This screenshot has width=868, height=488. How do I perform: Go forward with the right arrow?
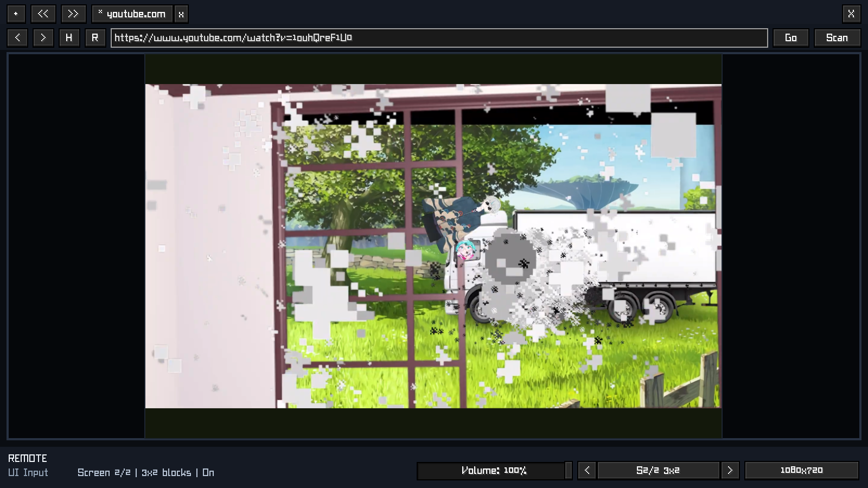[x=43, y=37]
